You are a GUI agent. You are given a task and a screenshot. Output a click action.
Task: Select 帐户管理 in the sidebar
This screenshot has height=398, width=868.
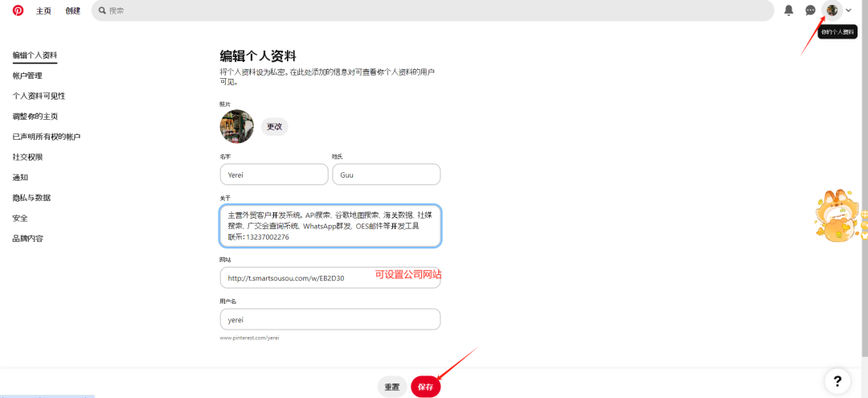[x=27, y=76]
